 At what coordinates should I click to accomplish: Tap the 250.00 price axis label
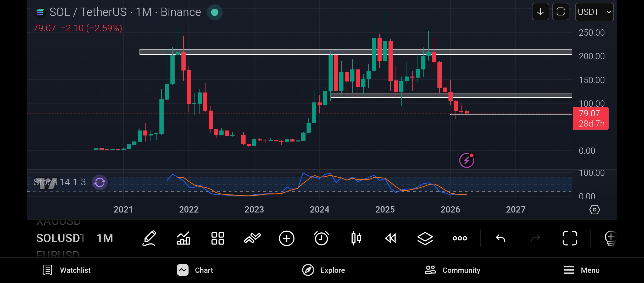[592, 33]
